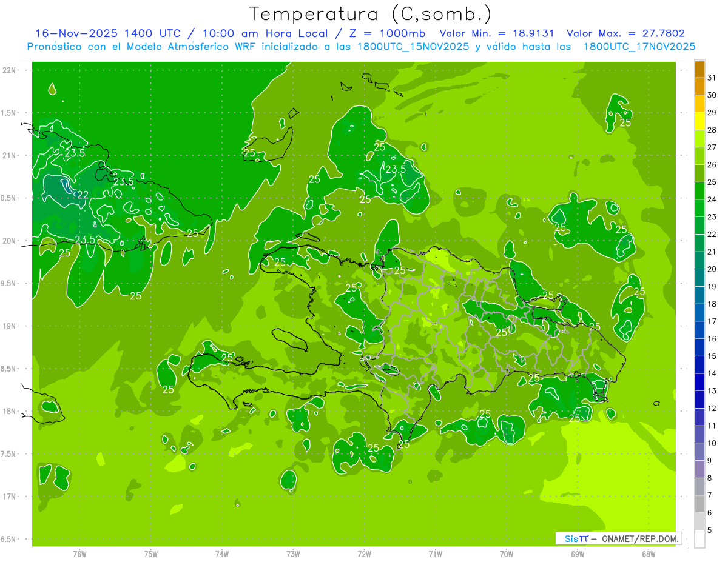Click the "Valor Min. = 18.9131" value
This screenshot has height=562, width=728.
498,33
